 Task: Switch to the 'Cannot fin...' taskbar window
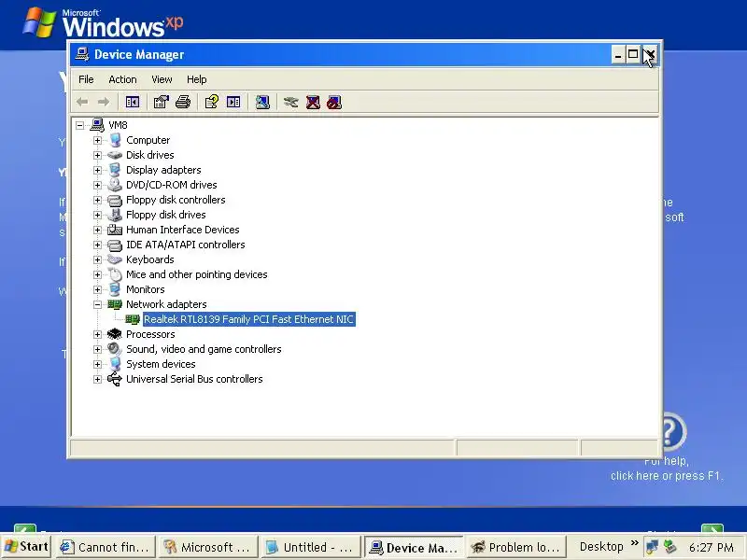[x=106, y=547]
